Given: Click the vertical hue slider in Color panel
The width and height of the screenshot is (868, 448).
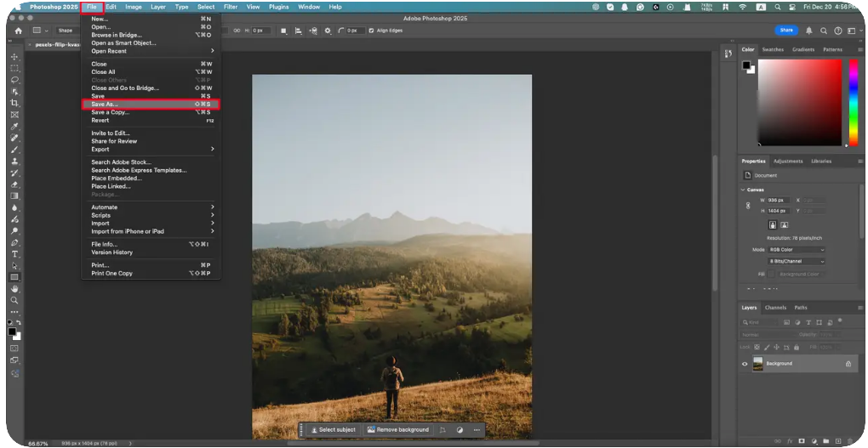Looking at the screenshot, I should pyautogui.click(x=854, y=103).
